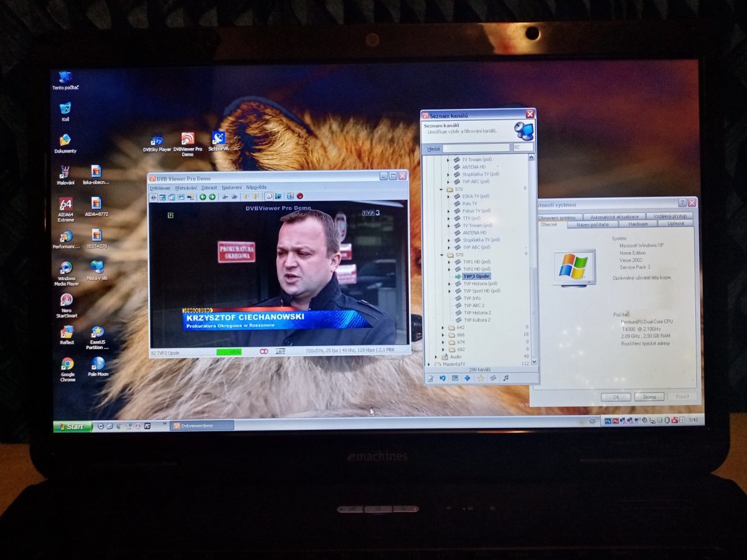Expand the 682 folder in channel list
The image size is (747, 560).
pyautogui.click(x=443, y=350)
